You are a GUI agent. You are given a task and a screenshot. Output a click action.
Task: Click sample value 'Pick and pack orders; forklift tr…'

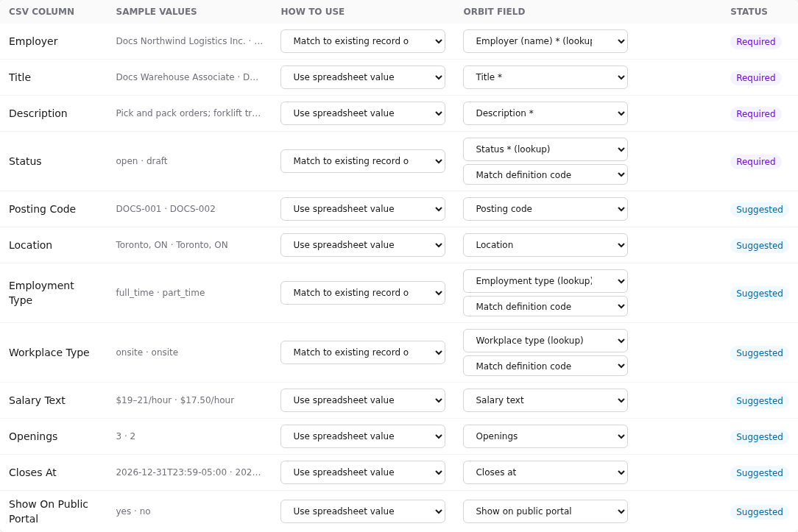188,113
